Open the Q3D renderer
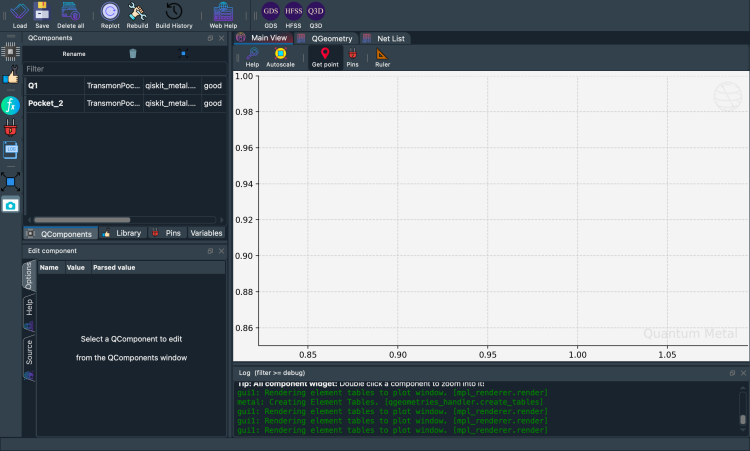750x451 pixels. [x=316, y=15]
